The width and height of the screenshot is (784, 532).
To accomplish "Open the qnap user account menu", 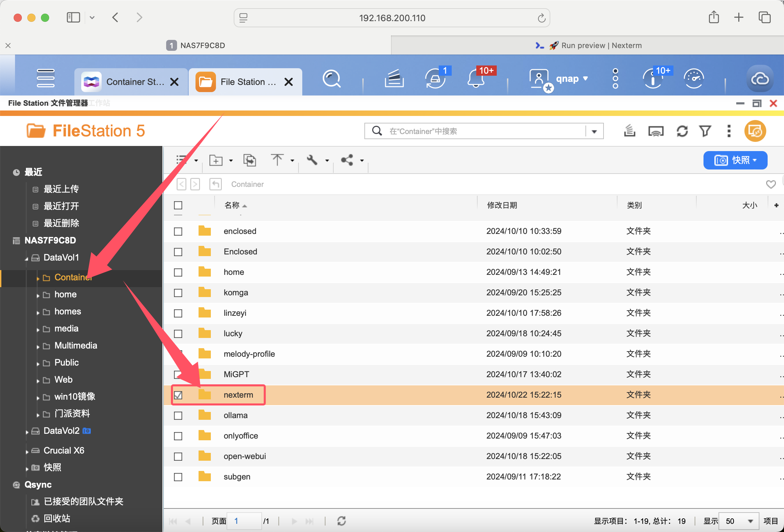I will coord(567,79).
